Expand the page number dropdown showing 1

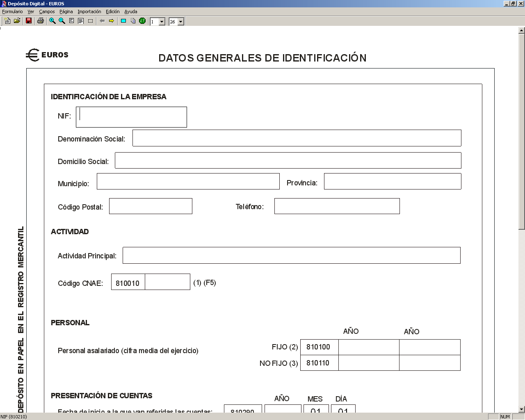coord(162,22)
